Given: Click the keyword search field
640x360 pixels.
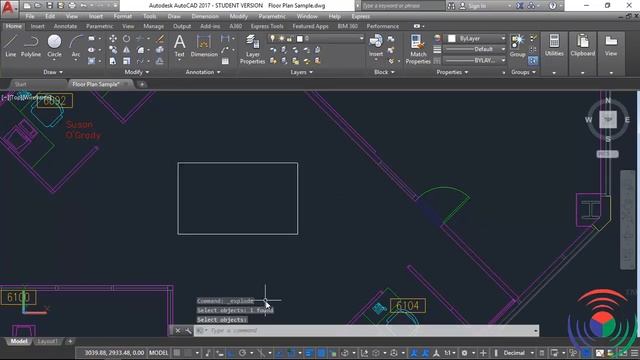Looking at the screenshot, I should (x=403, y=6).
